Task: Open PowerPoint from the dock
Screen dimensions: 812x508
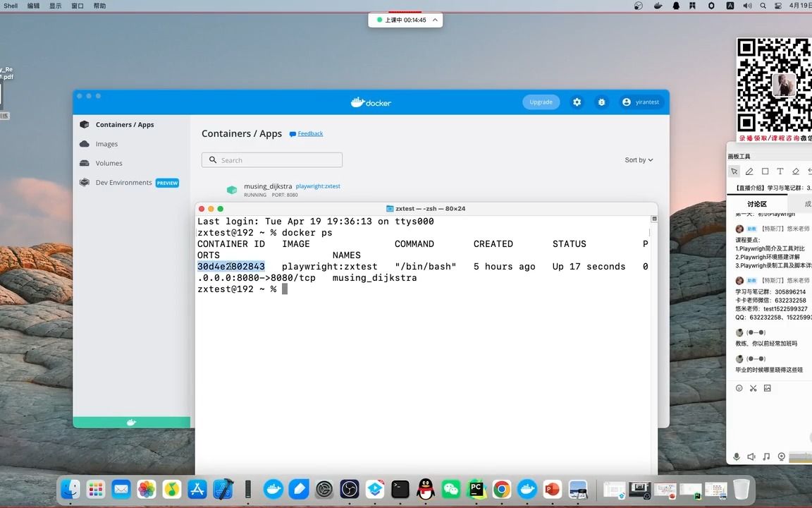Action: click(x=552, y=489)
